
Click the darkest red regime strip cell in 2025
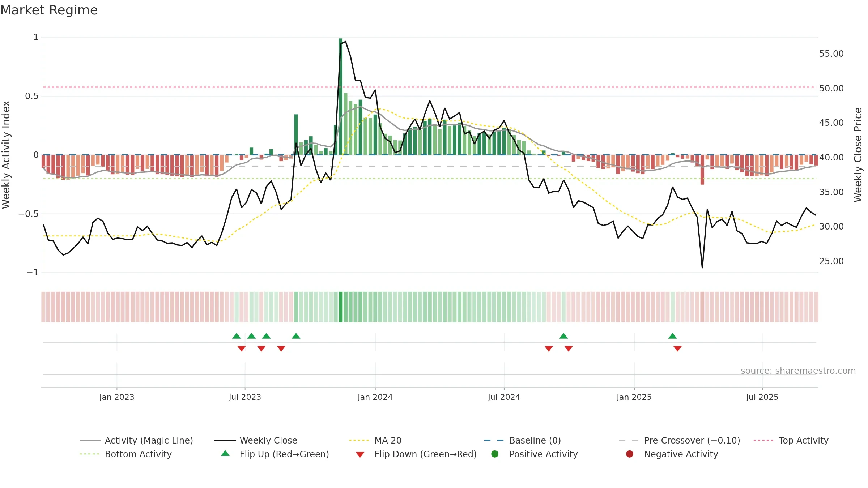click(x=702, y=307)
